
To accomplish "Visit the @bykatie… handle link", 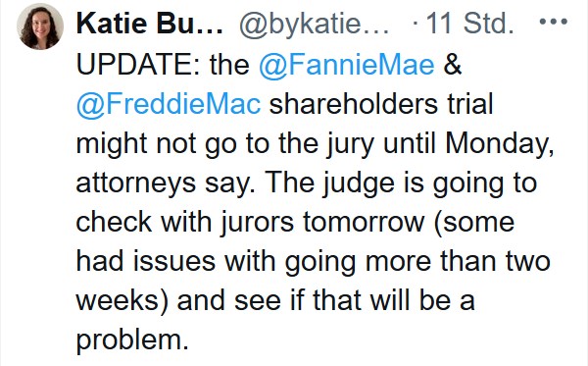I will tap(315, 24).
